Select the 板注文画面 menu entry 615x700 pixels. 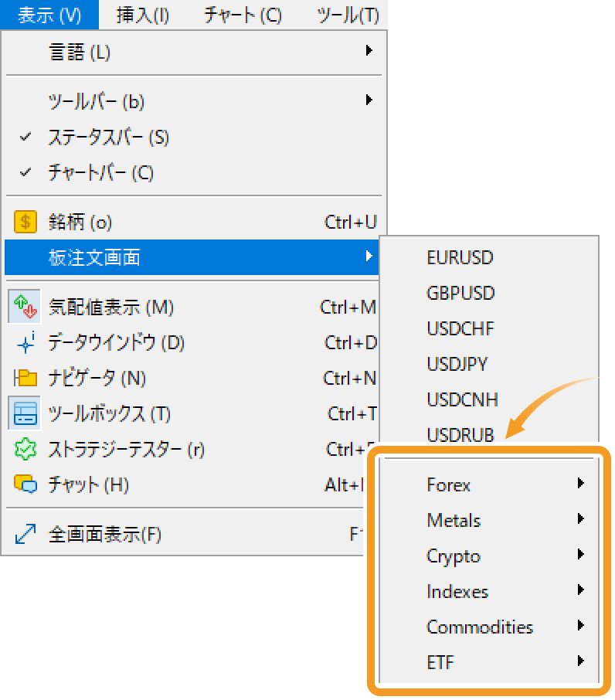(x=192, y=257)
